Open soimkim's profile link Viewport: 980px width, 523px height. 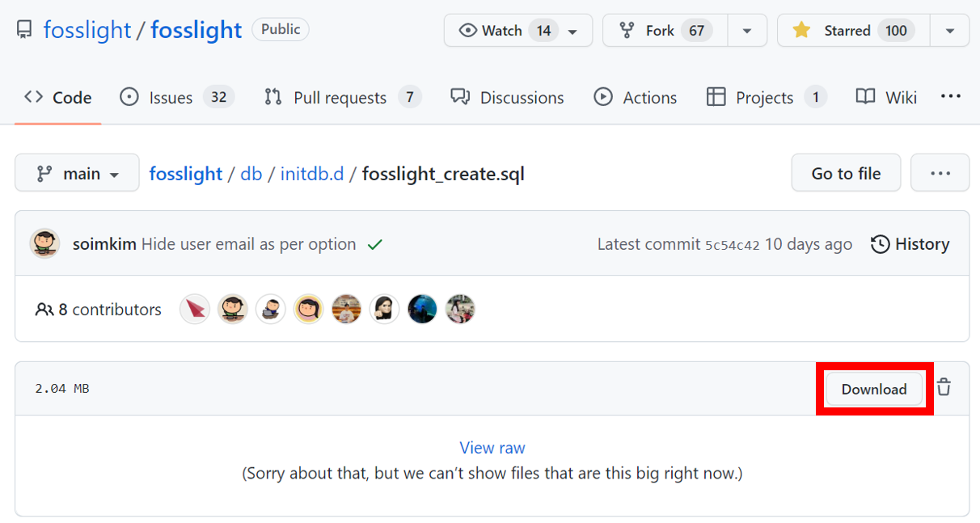click(104, 244)
